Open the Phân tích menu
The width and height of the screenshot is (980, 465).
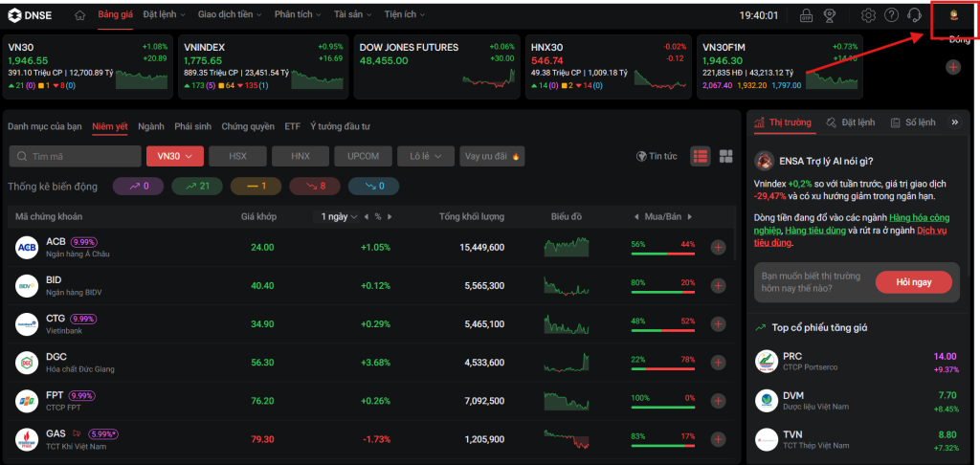click(x=298, y=16)
